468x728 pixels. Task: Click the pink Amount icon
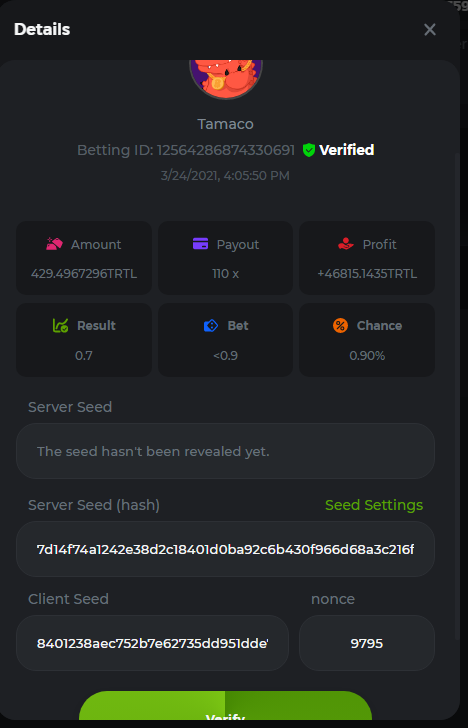click(x=54, y=244)
